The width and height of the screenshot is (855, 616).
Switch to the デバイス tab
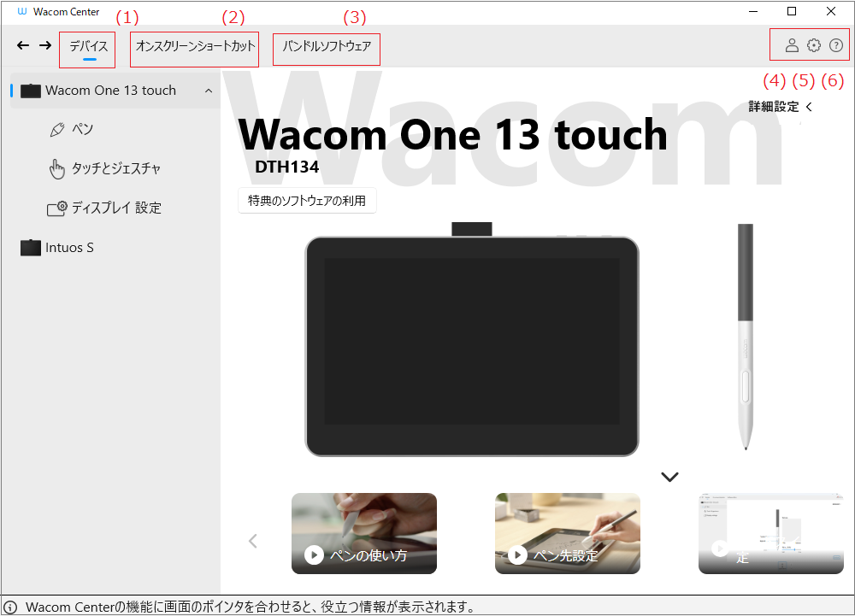pyautogui.click(x=86, y=49)
